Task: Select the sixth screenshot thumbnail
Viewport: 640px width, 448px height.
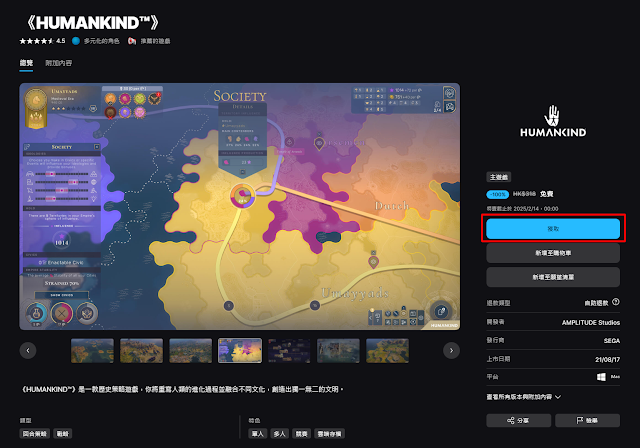Action: 338,350
